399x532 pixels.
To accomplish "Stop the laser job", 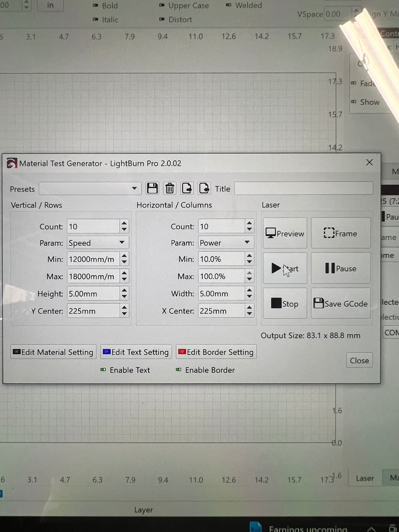I will 285,303.
